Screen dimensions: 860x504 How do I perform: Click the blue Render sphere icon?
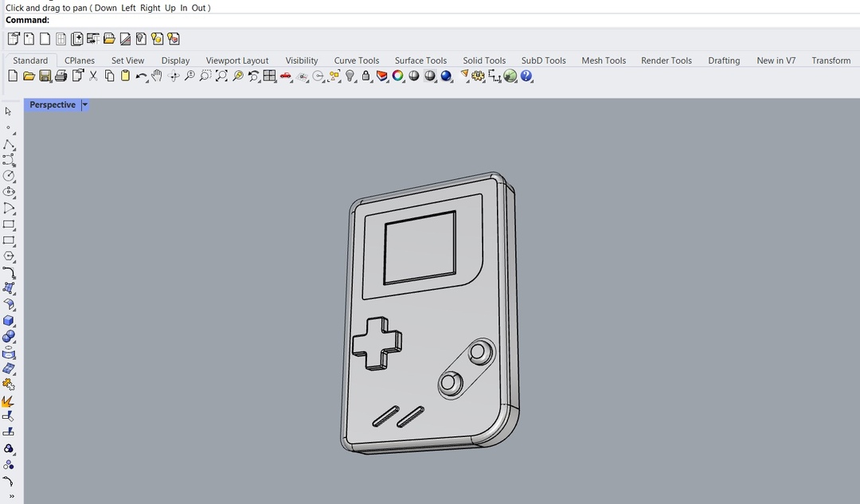coord(446,76)
